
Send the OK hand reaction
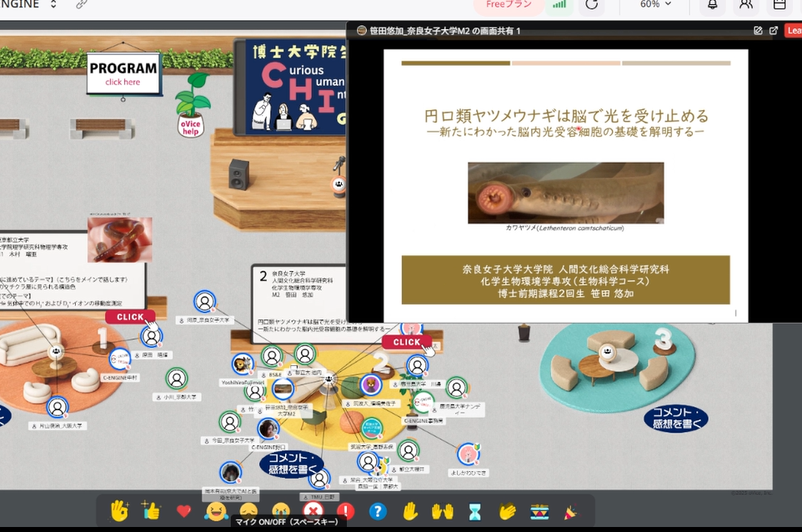coord(119,510)
